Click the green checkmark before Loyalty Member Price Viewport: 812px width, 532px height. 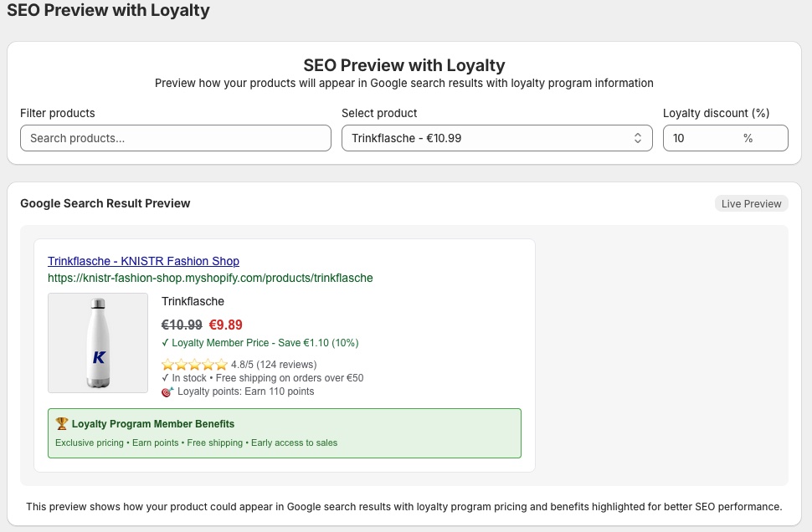pos(165,343)
